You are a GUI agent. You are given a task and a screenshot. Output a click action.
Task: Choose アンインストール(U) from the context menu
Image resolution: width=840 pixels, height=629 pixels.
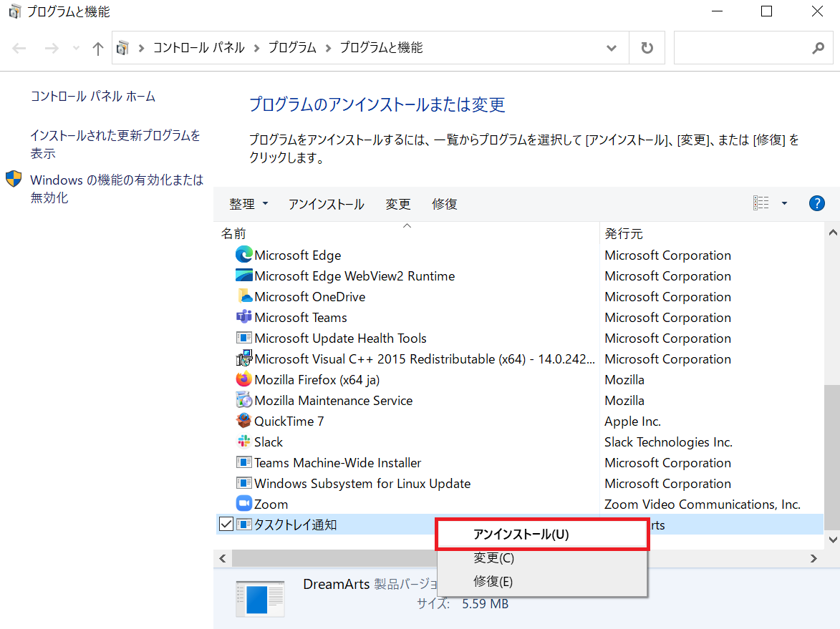tap(542, 534)
